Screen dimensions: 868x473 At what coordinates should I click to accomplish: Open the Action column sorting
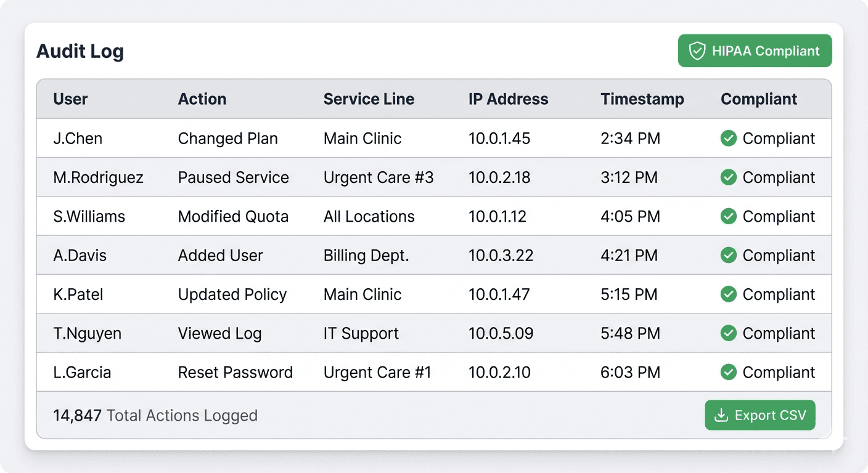pyautogui.click(x=202, y=99)
